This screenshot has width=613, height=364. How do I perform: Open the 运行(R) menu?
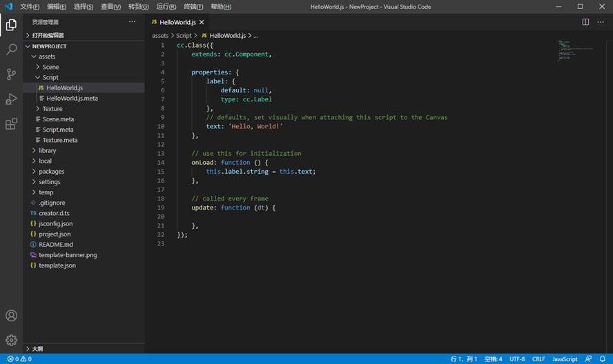tap(166, 7)
